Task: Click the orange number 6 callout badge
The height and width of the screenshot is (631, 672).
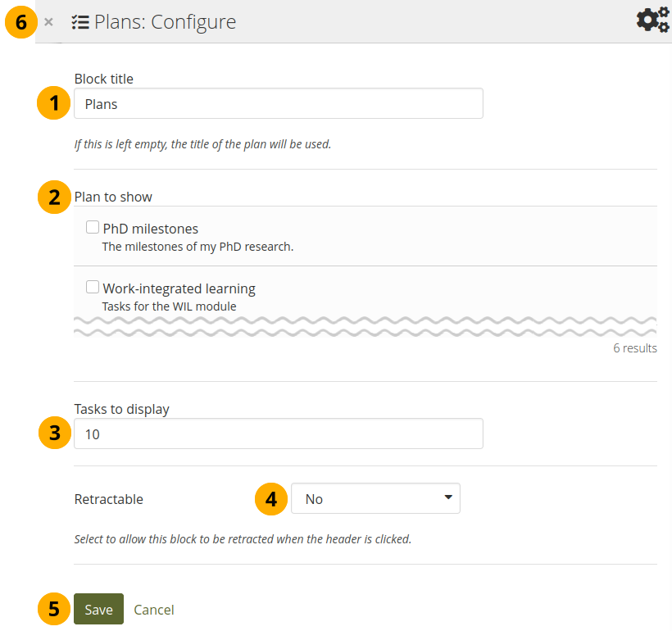Action: coord(21,22)
